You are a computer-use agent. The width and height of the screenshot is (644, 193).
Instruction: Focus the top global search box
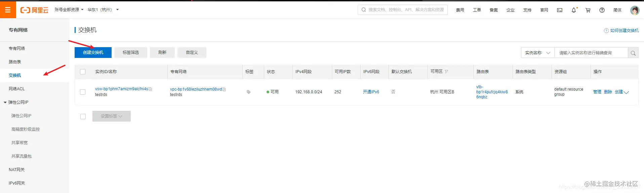click(403, 10)
